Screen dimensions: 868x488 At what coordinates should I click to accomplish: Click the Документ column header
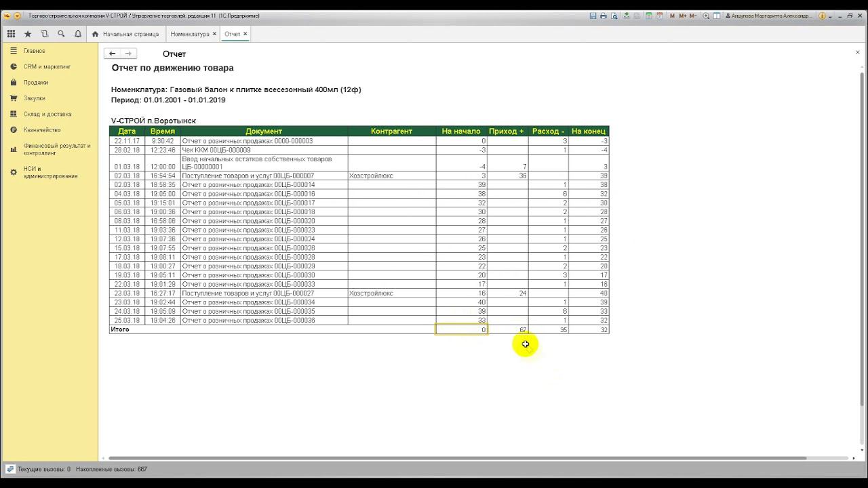[x=264, y=131]
